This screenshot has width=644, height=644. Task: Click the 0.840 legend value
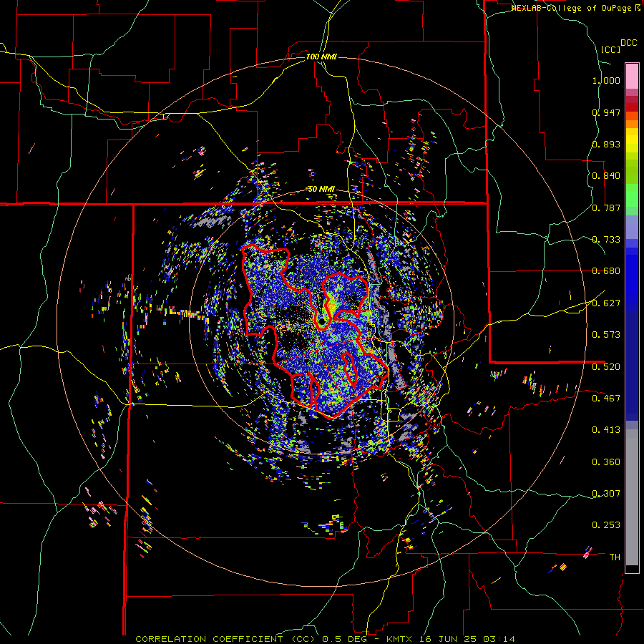(x=606, y=176)
